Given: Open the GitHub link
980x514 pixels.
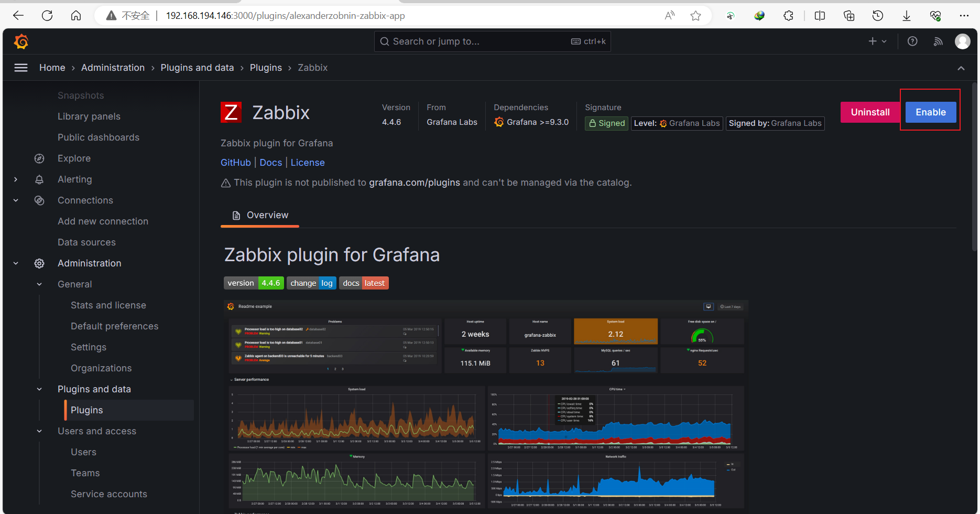Looking at the screenshot, I should click(236, 163).
